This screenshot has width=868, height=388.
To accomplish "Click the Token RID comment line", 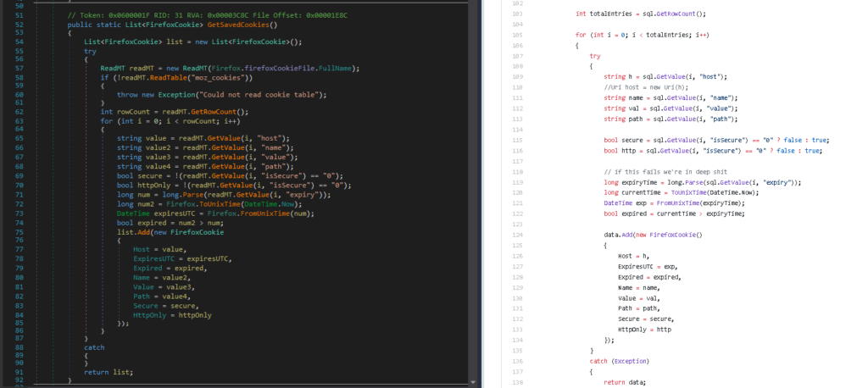I will coord(207,15).
